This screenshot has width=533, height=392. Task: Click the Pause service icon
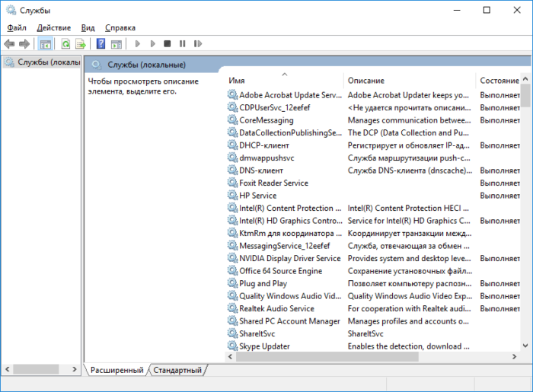[x=183, y=44]
